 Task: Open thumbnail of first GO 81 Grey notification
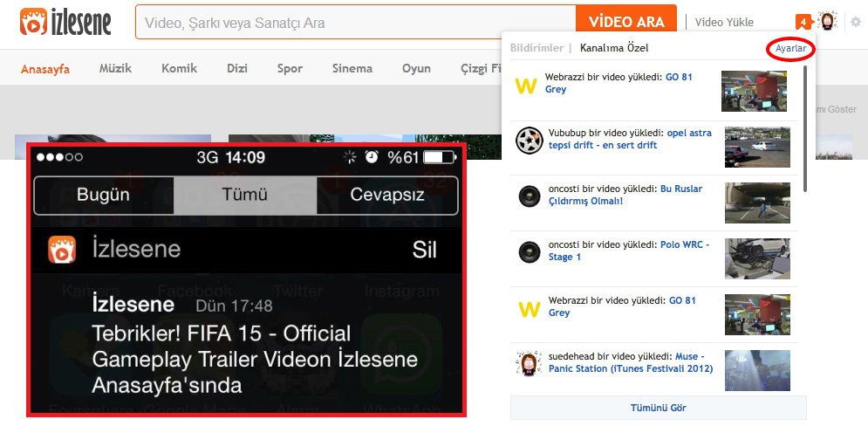(754, 91)
